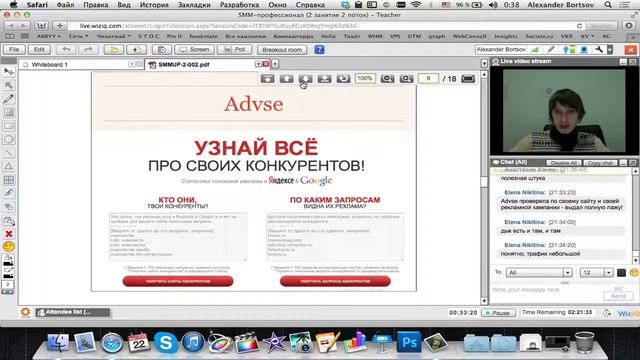The height and width of the screenshot is (360, 640).
Task: Open the Edit menu button
Action: pos(39,49)
